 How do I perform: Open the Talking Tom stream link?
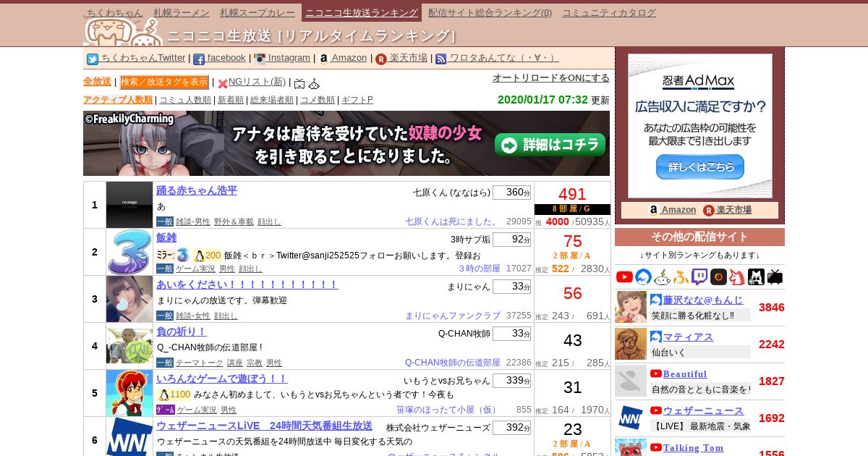(693, 447)
